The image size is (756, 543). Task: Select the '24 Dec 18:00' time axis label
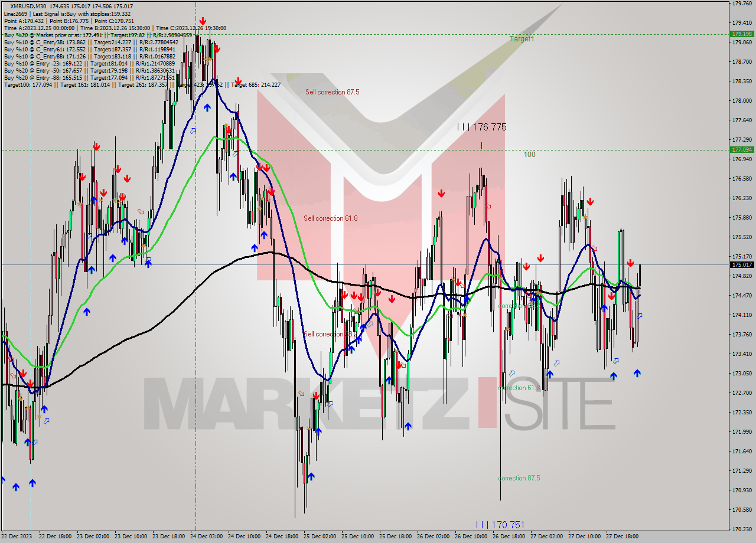click(282, 537)
